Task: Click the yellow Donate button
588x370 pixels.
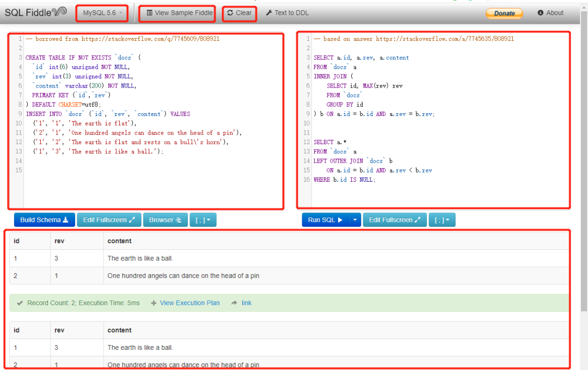Action: (x=504, y=14)
